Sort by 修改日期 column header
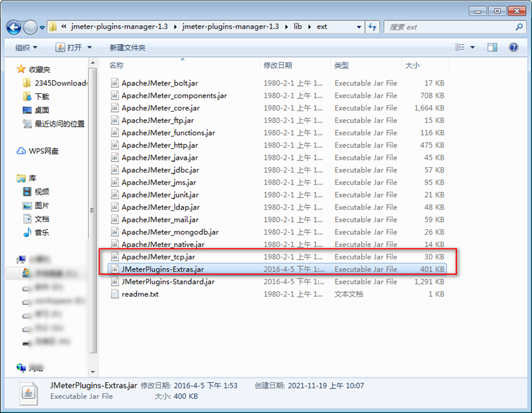Image resolution: width=532 pixels, height=413 pixels. tap(277, 65)
